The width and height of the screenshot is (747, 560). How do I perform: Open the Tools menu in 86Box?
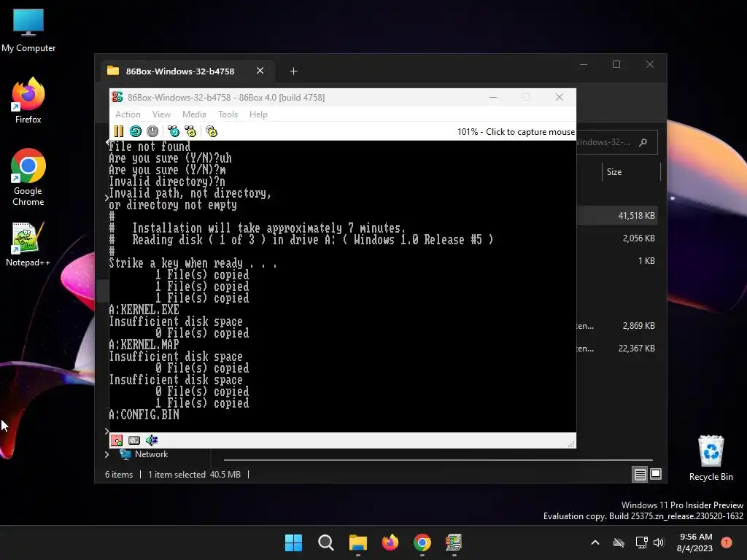pyautogui.click(x=228, y=114)
